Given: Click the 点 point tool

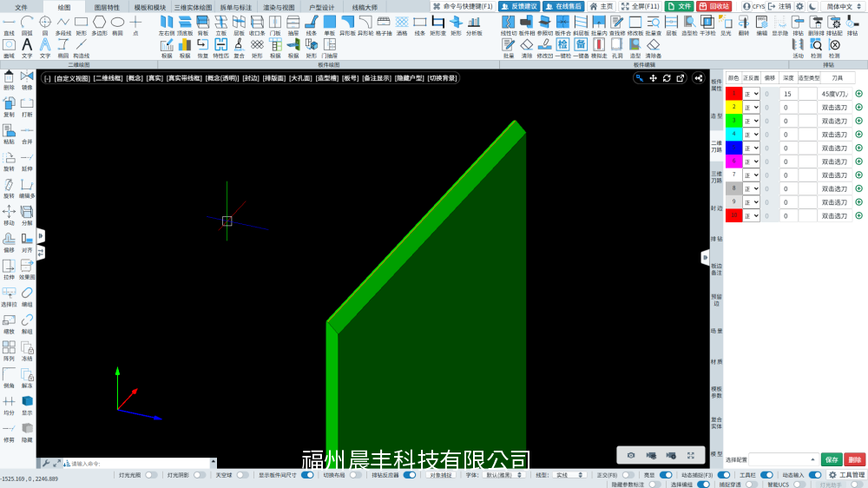Looking at the screenshot, I should pos(135,25).
